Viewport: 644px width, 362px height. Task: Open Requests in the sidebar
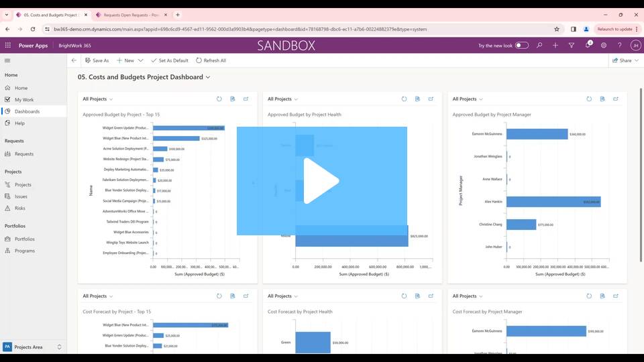(x=24, y=154)
